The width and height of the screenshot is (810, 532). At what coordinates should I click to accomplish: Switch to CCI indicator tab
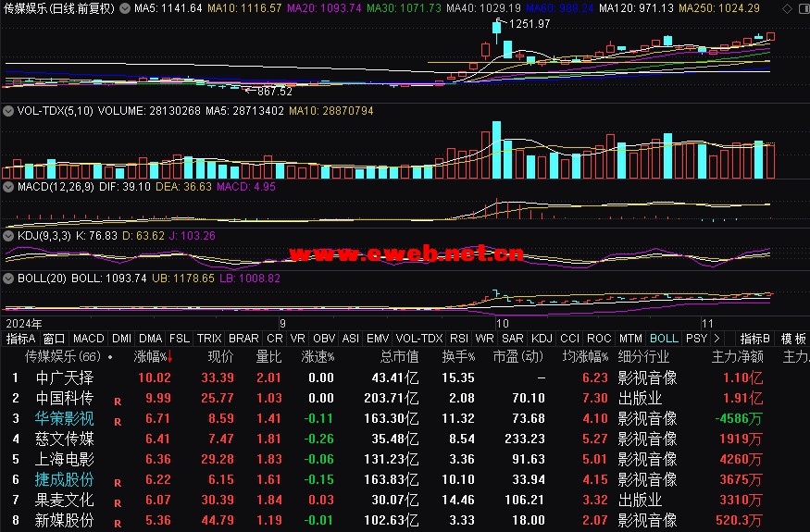point(569,339)
